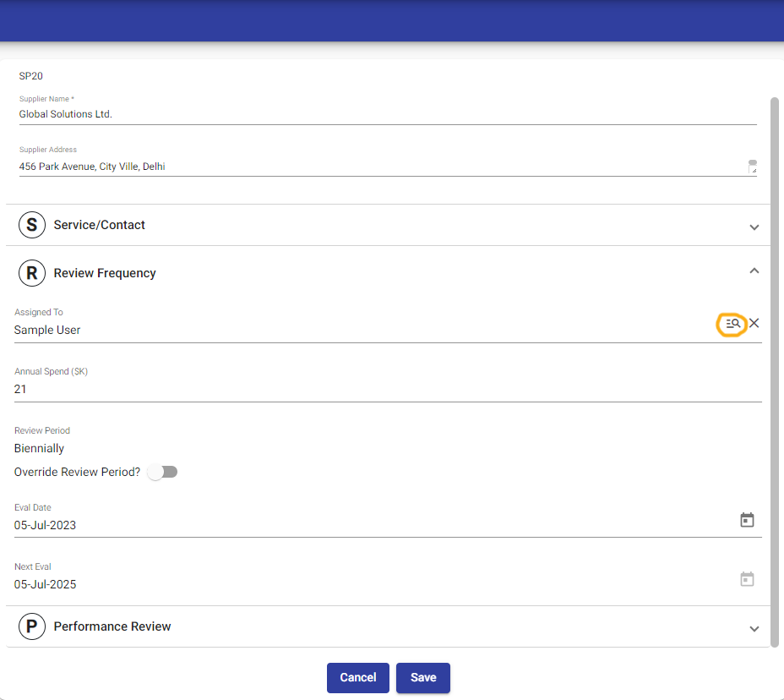Expand the Service/Contact section chevron

pyautogui.click(x=754, y=227)
